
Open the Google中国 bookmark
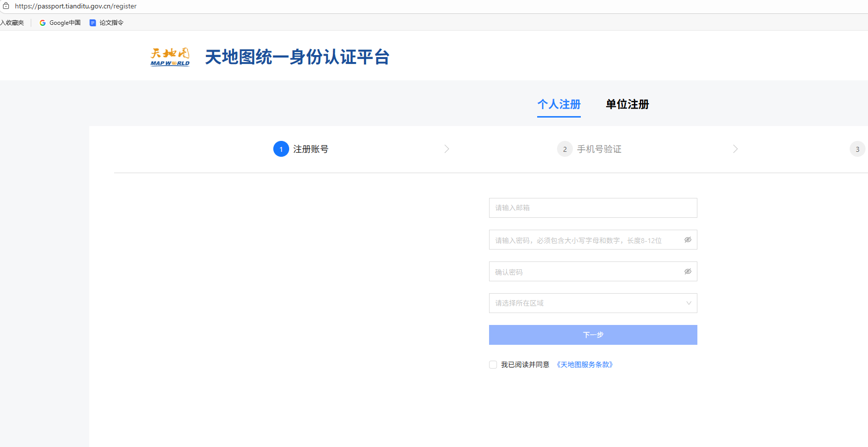60,23
